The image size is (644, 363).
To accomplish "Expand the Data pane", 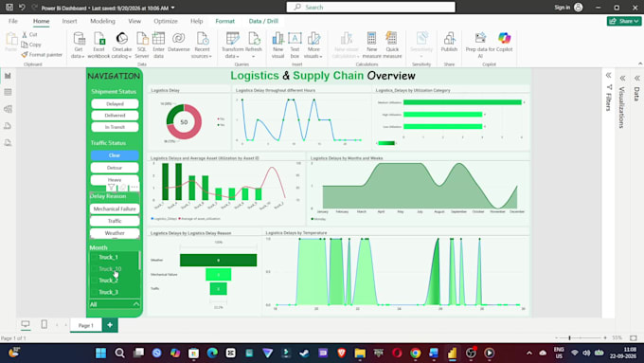I will 636,78.
